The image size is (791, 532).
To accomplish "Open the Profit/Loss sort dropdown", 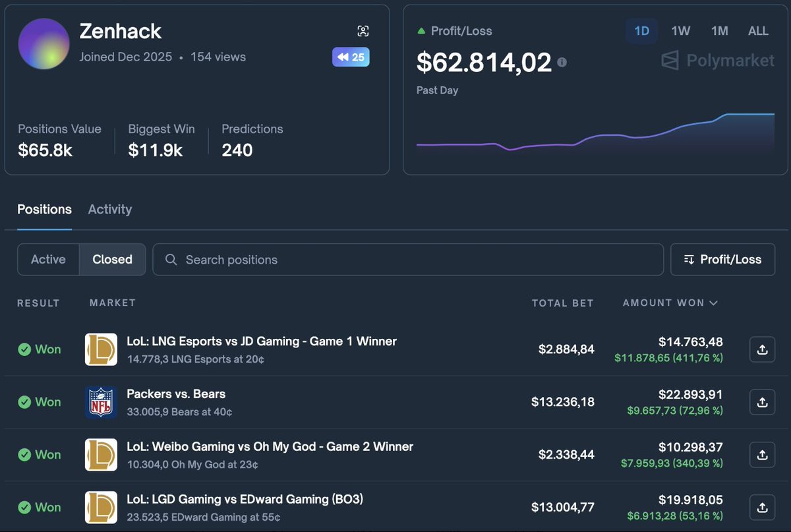I will (722, 259).
